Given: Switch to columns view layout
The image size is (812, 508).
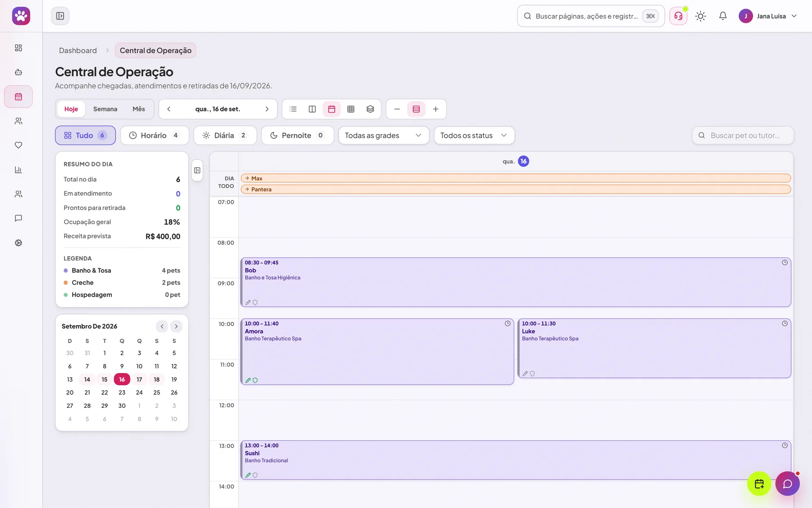Looking at the screenshot, I should click(x=312, y=109).
